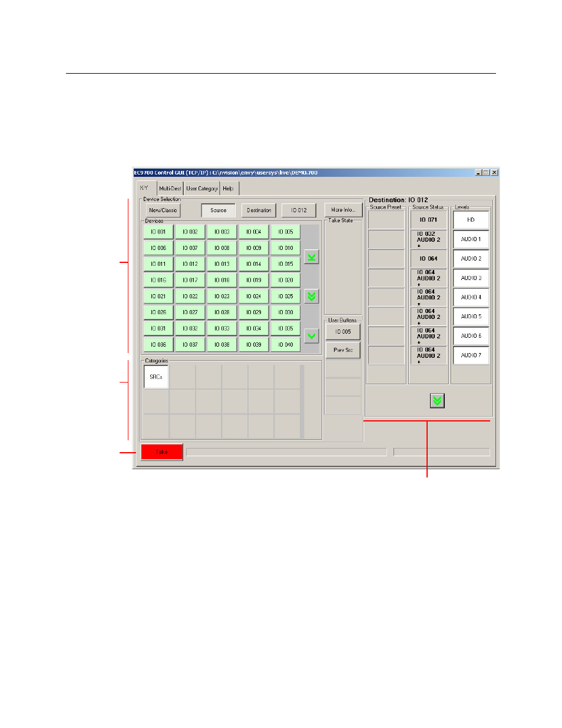Select device IO 025
The width and height of the screenshot is (562, 728).
(285, 297)
